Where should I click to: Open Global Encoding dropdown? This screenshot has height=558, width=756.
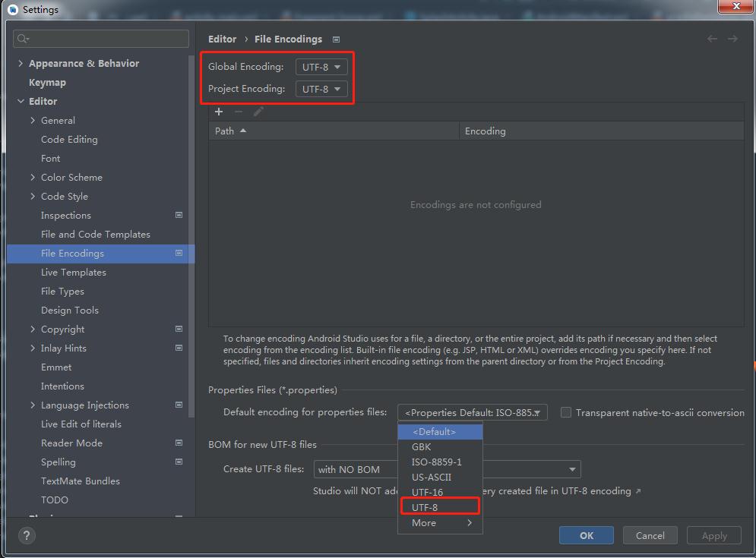point(321,67)
